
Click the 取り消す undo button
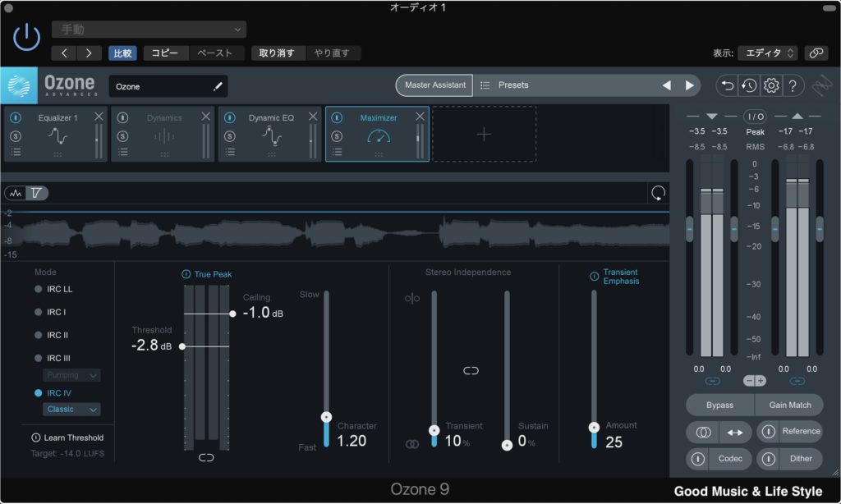click(x=277, y=53)
